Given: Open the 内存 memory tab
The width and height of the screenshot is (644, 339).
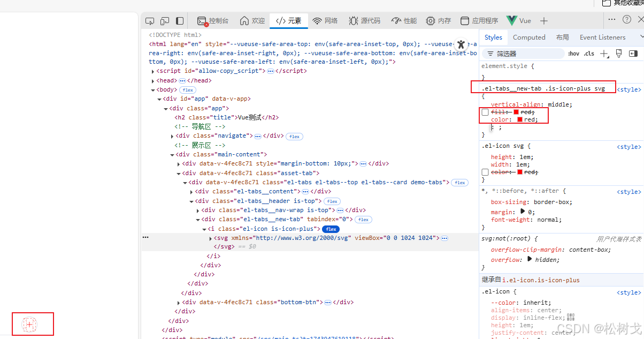Looking at the screenshot, I should click(x=439, y=21).
